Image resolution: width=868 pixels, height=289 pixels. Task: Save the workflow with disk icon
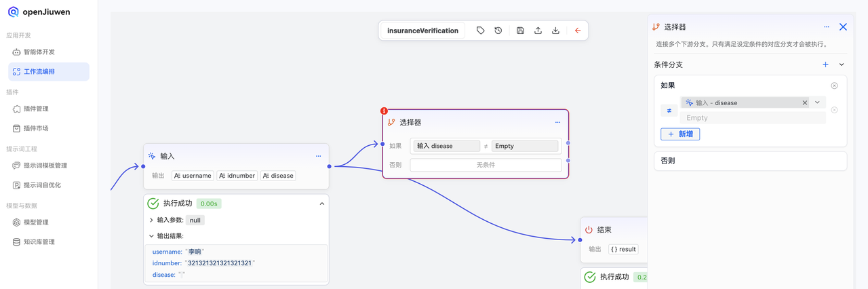click(520, 31)
